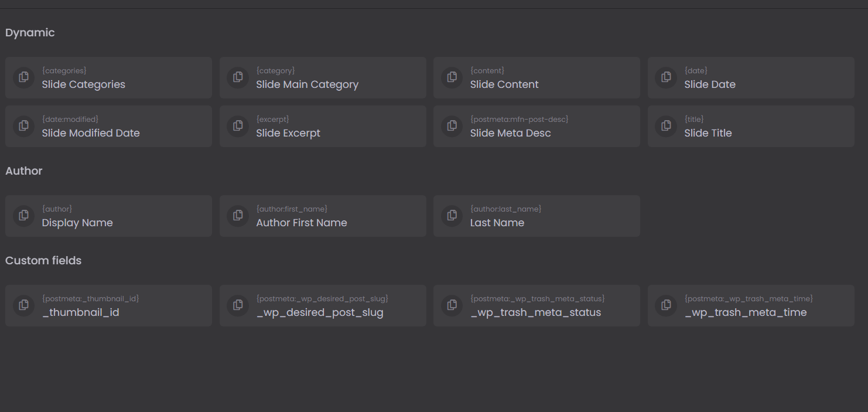
Task: Click copy icon for _wp_trash_meta_status
Action: pyautogui.click(x=452, y=305)
